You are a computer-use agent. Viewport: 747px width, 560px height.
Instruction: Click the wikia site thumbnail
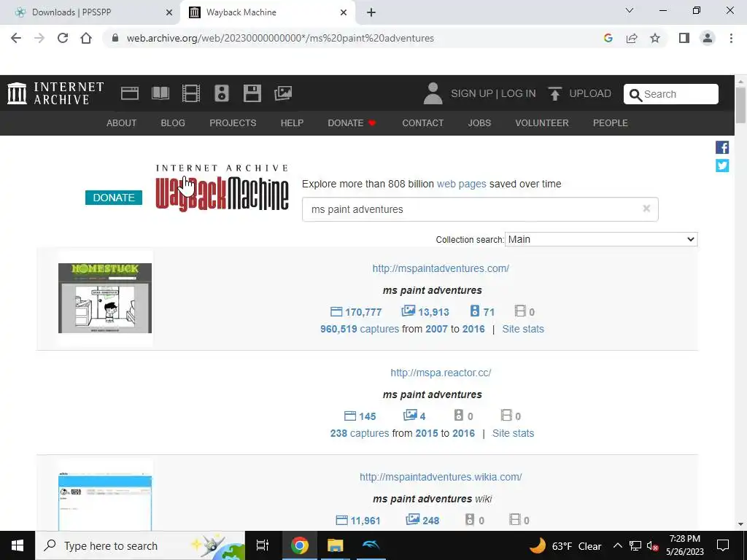click(105, 502)
